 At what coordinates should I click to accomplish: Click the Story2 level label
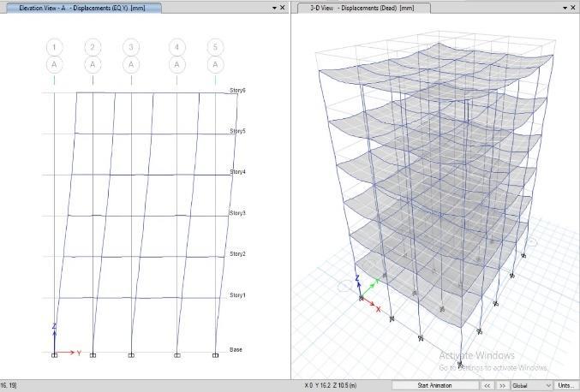click(x=237, y=254)
